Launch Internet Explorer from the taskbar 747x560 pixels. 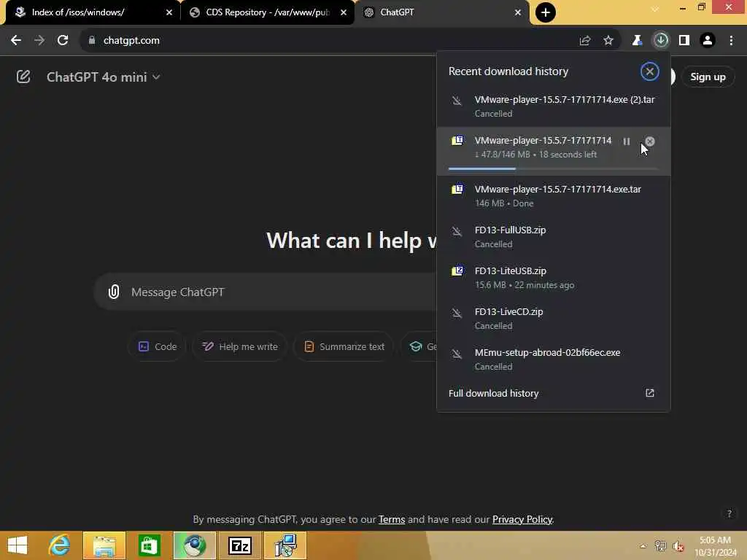click(x=60, y=545)
